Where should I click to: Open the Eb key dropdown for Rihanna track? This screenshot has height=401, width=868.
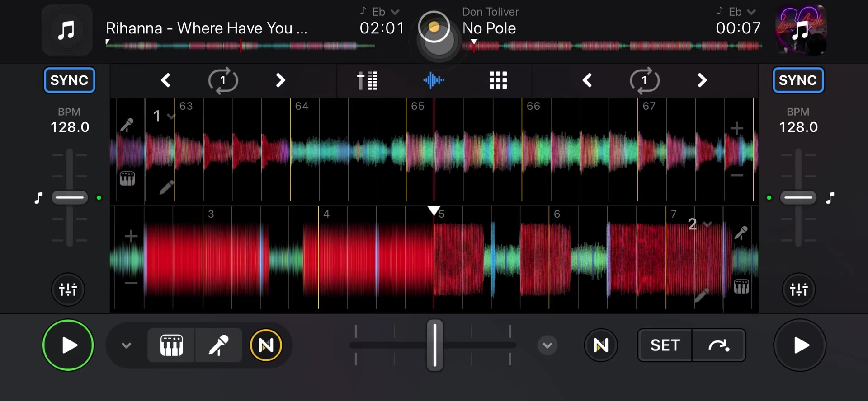pos(380,12)
